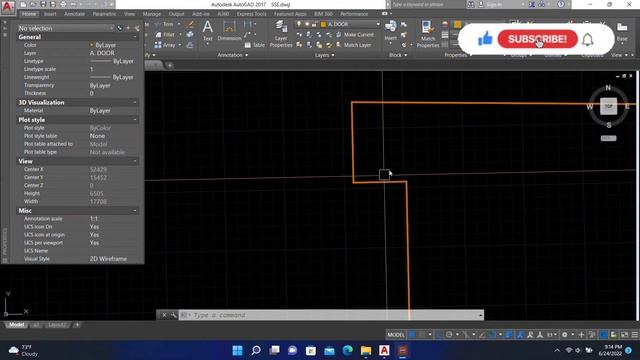Click the Trim tool
640x360 pixels.
pyautogui.click(x=165, y=24)
